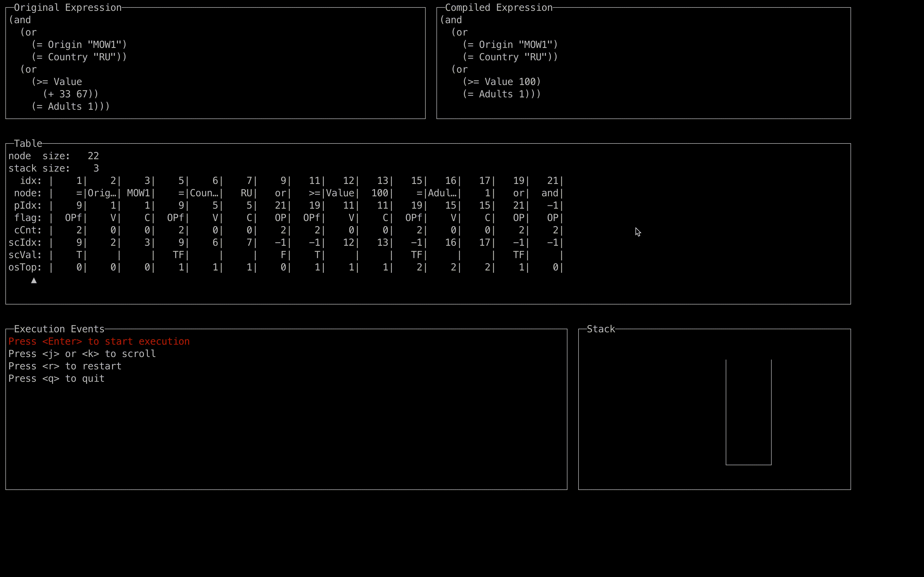Click the triangle pointer marker under the table
This screenshot has height=577, width=924.
pos(34,281)
